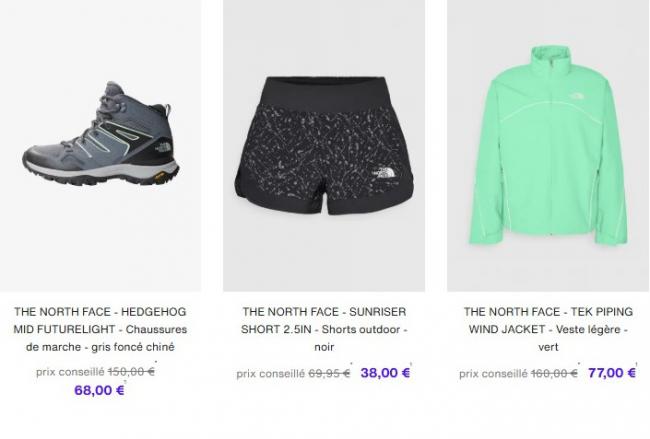Click The North Face logo on shorts
This screenshot has height=439, width=650.
click(383, 173)
